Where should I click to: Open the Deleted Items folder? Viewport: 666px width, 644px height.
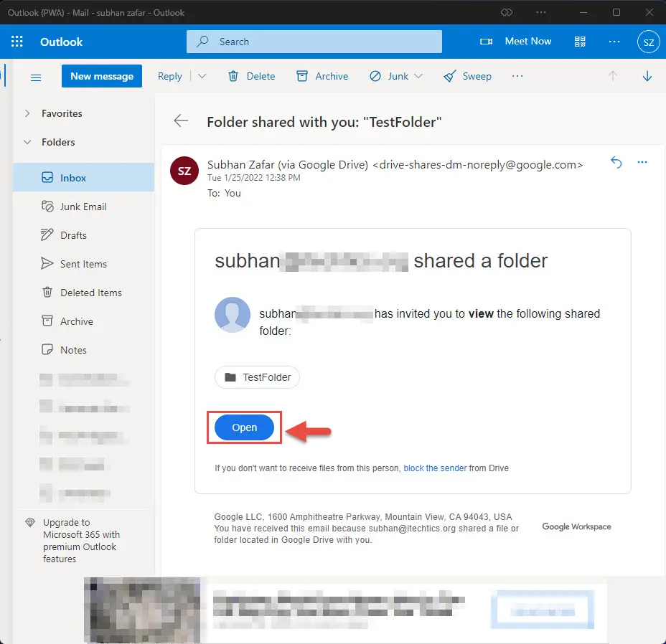pos(83,293)
